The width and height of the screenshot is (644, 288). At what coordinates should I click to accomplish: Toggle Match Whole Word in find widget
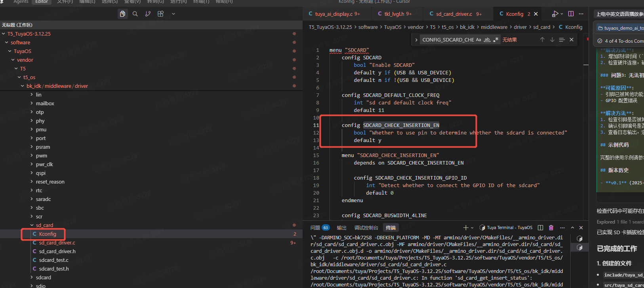tap(487, 40)
